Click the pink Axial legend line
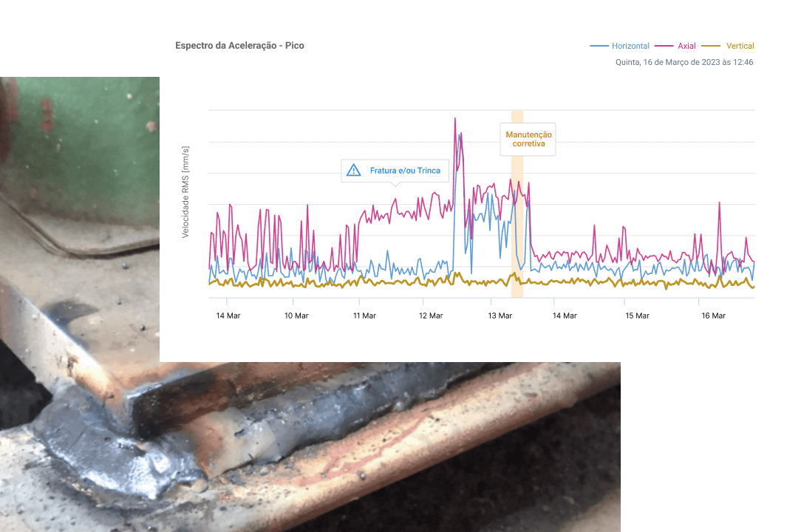787x532 pixels. point(666,46)
